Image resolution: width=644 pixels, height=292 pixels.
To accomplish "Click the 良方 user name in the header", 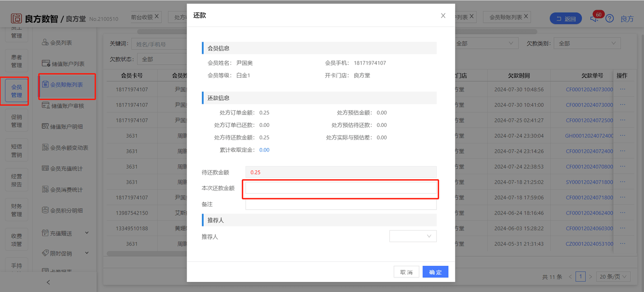I will coord(627,19).
